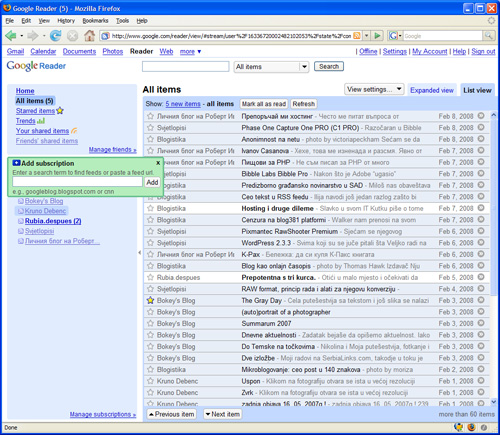
Task: Click the feed icon beside Your shared items
Action: [74, 130]
